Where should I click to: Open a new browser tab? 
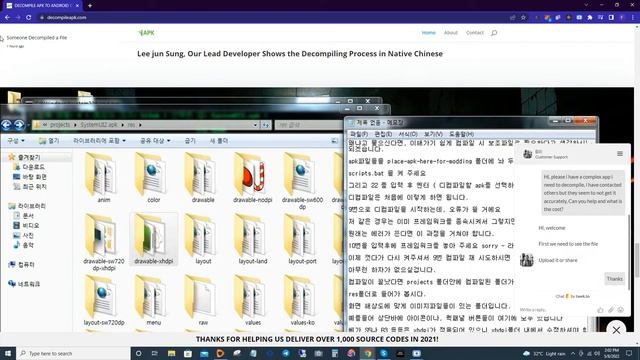coord(90,6)
